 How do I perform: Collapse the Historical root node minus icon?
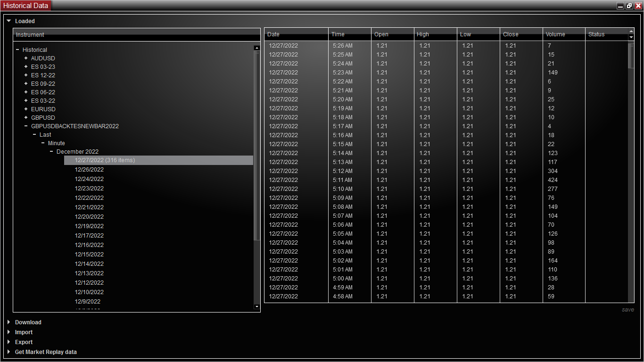click(x=18, y=49)
